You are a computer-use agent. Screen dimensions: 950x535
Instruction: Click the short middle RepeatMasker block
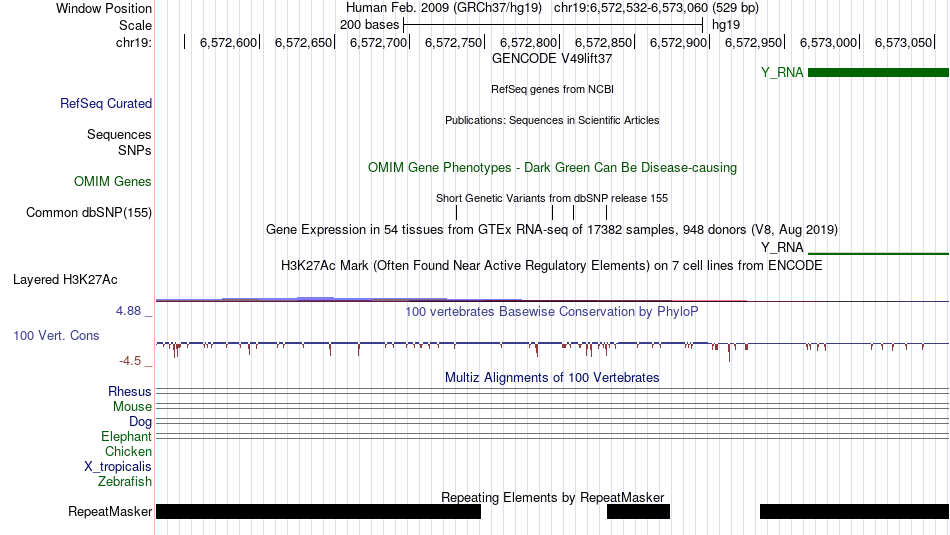pos(639,511)
